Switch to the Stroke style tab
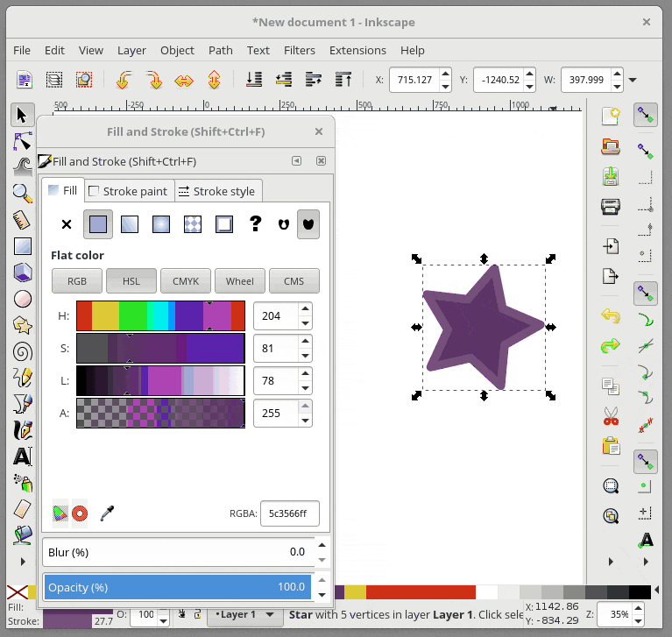 (216, 191)
